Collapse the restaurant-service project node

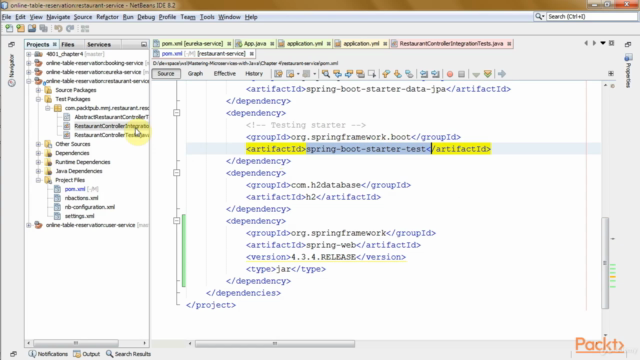tap(29, 81)
